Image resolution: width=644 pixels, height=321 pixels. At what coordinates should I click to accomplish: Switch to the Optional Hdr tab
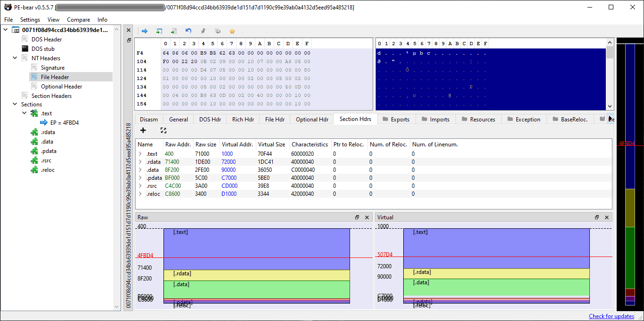point(312,119)
